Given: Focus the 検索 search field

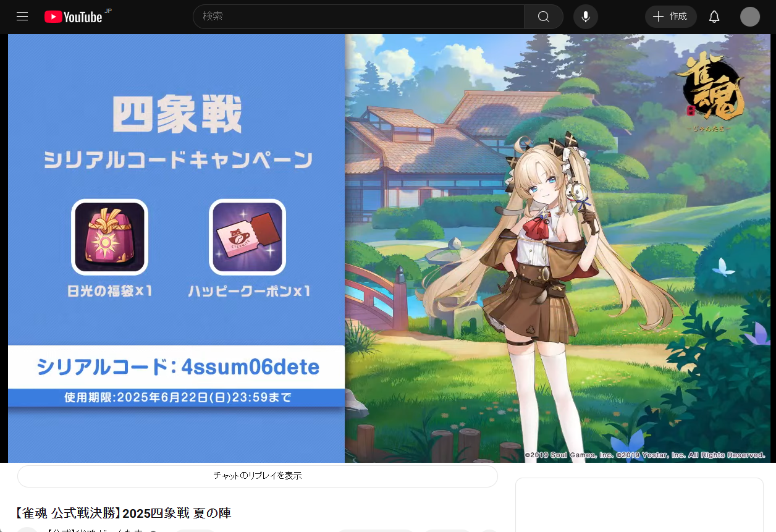Looking at the screenshot, I should (358, 17).
